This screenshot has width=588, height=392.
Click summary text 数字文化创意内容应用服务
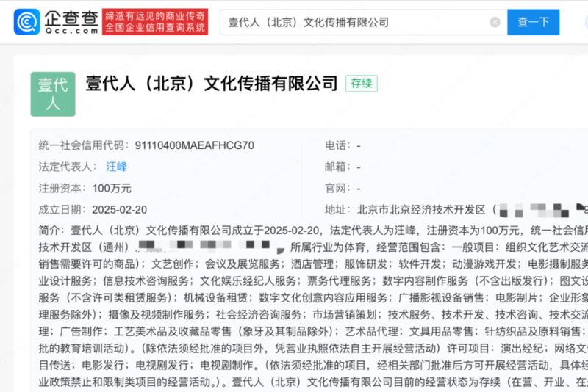click(323, 297)
